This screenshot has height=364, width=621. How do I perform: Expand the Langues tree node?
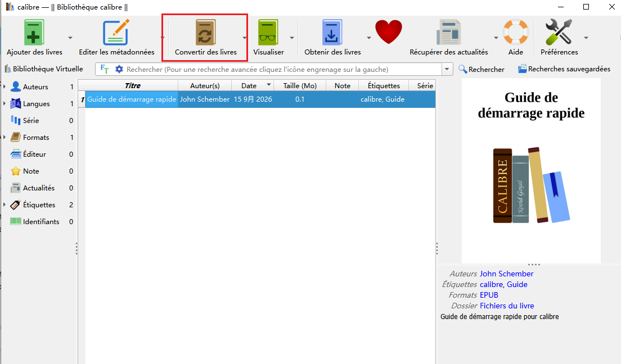click(x=4, y=103)
